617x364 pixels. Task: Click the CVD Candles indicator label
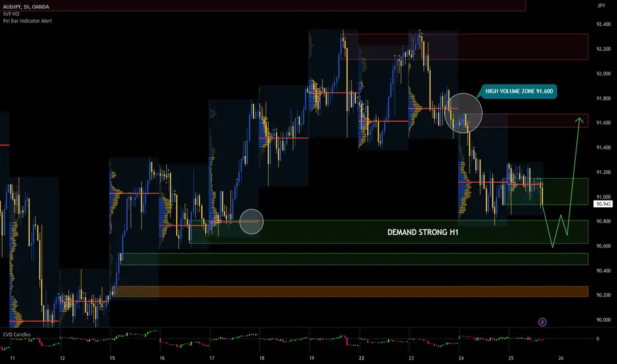[17, 334]
